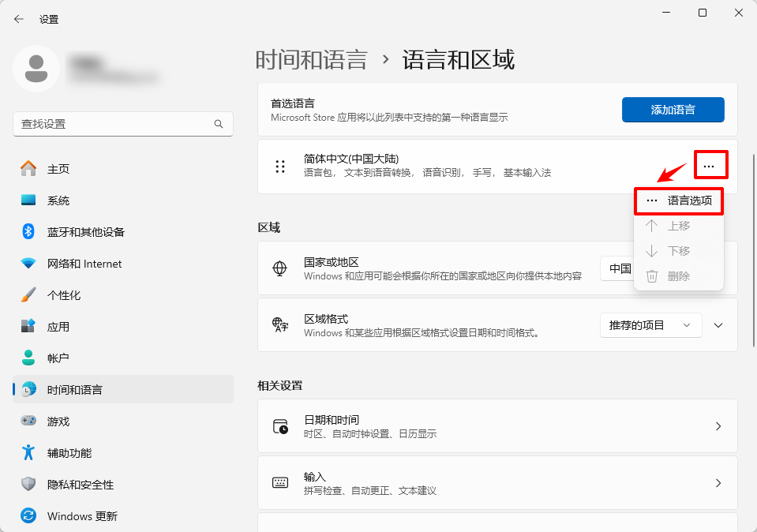Click 时区、自动时钟设置、日历显示 description
This screenshot has height=532, width=757.
tap(369, 434)
